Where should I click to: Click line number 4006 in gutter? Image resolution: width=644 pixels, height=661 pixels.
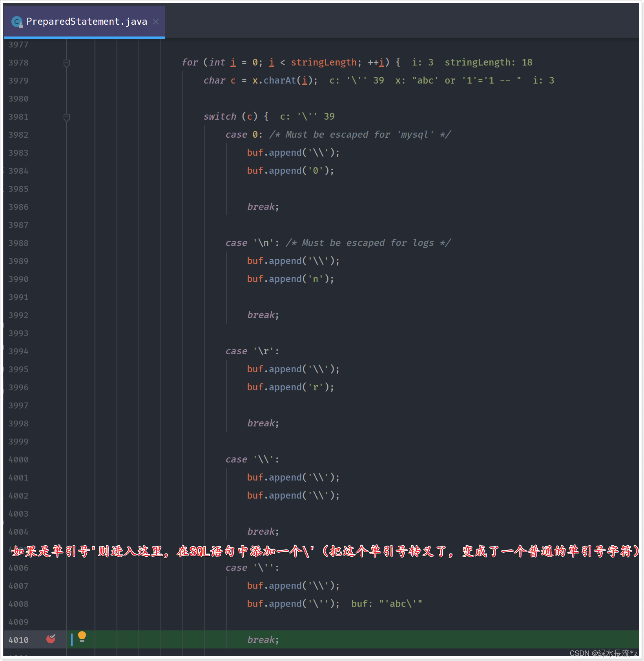[x=18, y=568]
